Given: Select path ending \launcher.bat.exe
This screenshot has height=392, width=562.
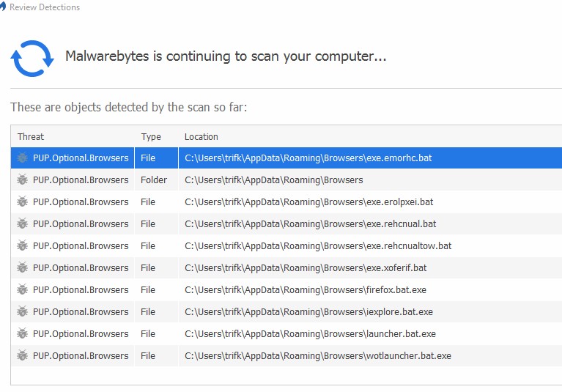Looking at the screenshot, I should (311, 334).
